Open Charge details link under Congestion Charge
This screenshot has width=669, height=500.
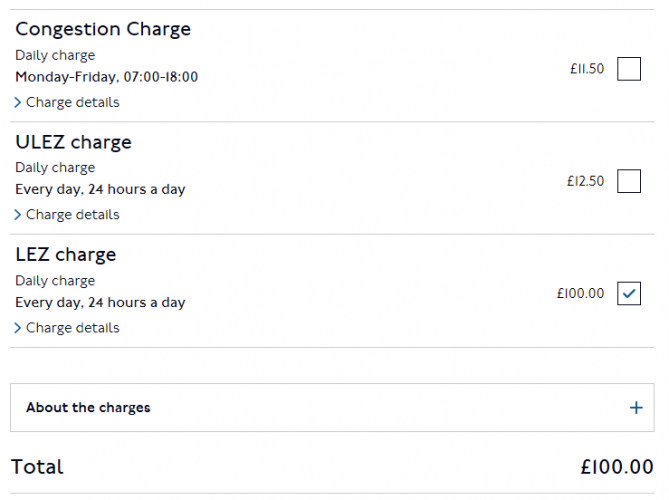pyautogui.click(x=72, y=102)
